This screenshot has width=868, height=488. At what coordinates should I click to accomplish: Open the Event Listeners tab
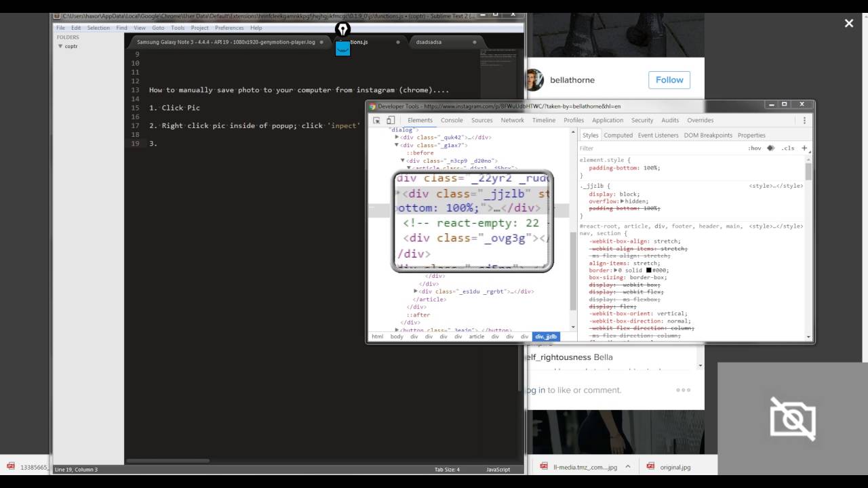pos(658,135)
